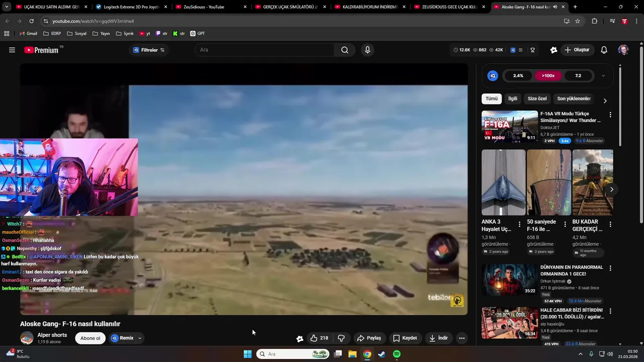Open options for ANKA 3 short

pyautogui.click(x=520, y=224)
